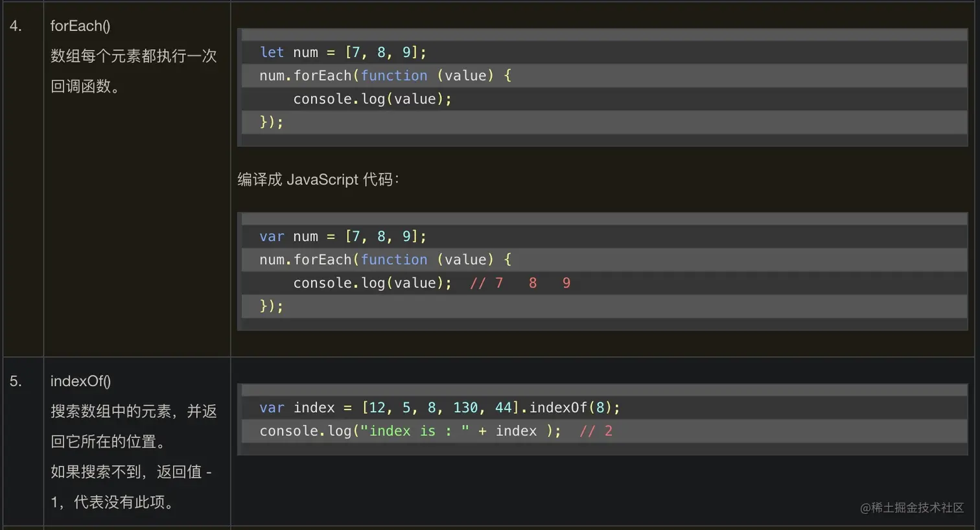This screenshot has width=980, height=530.
Task: Click the text "回它所在的位置。"
Action: pos(108,442)
